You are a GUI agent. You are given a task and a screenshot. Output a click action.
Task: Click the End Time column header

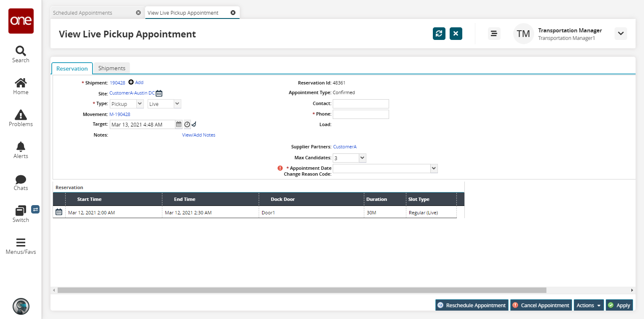click(210, 199)
